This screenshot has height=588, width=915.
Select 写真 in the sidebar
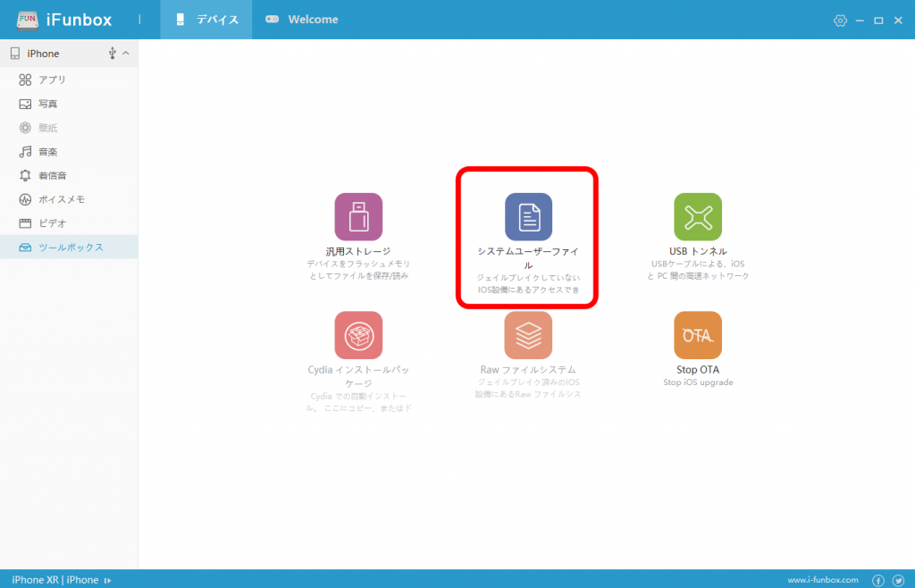coord(69,104)
